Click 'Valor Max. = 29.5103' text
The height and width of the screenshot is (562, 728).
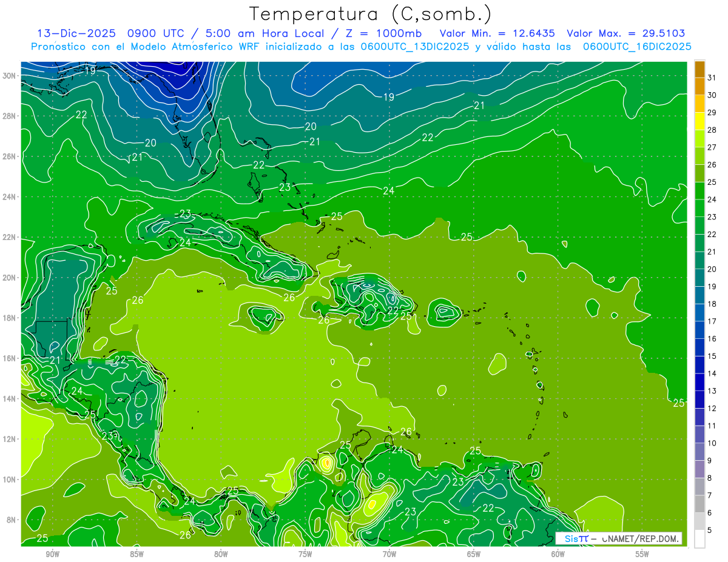pos(626,33)
